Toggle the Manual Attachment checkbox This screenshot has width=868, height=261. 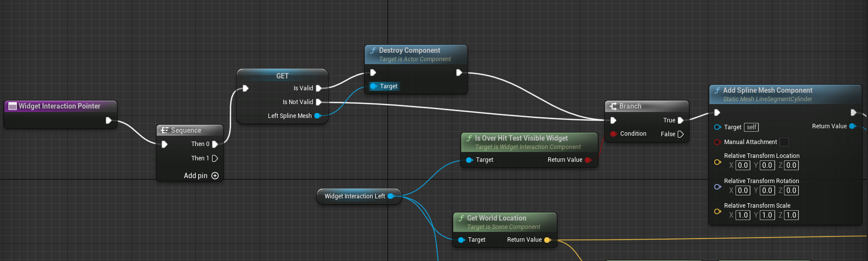(x=784, y=142)
